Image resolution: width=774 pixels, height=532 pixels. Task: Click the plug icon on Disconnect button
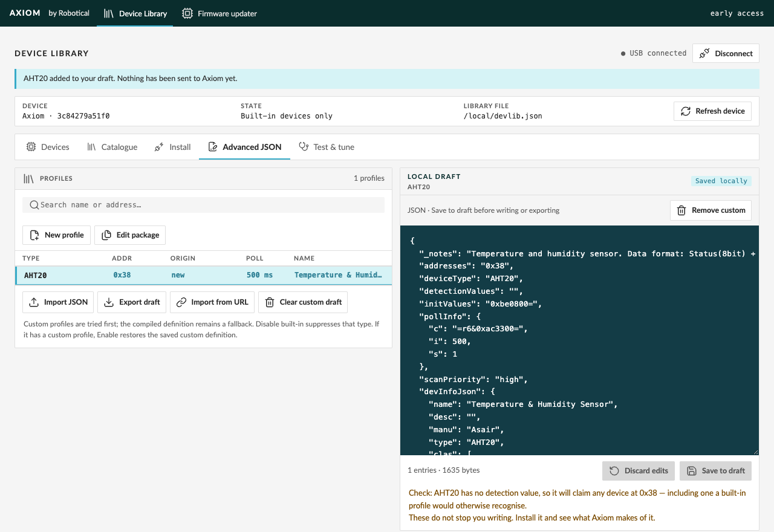[x=704, y=53]
